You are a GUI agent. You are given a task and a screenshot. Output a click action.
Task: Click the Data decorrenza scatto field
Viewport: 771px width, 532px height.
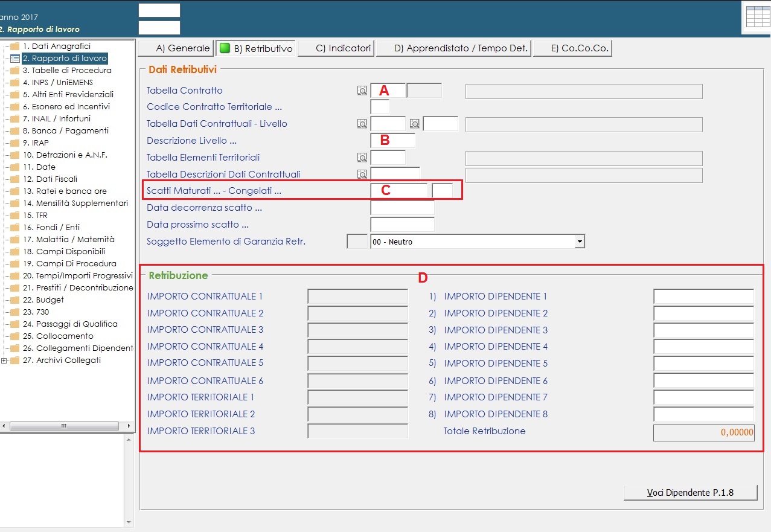point(402,208)
